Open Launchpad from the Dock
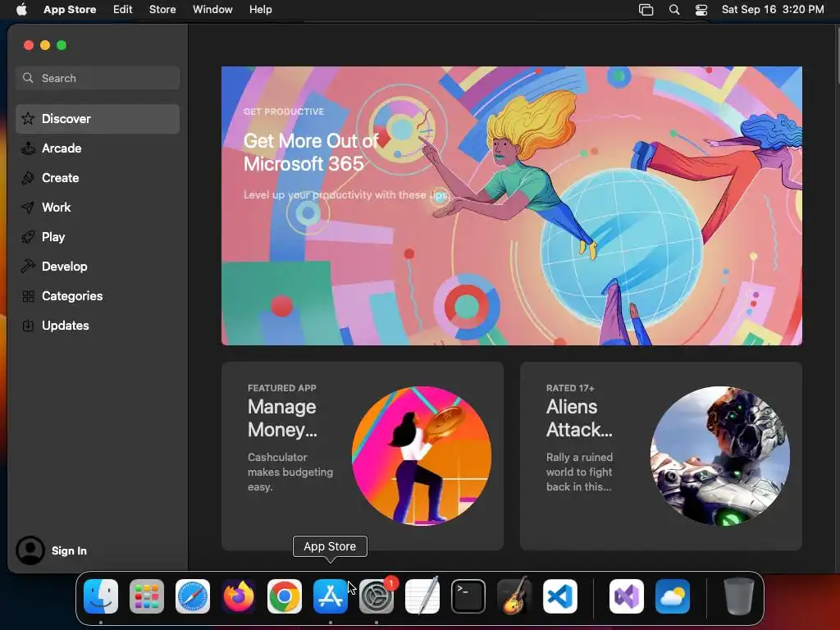 pos(147,596)
